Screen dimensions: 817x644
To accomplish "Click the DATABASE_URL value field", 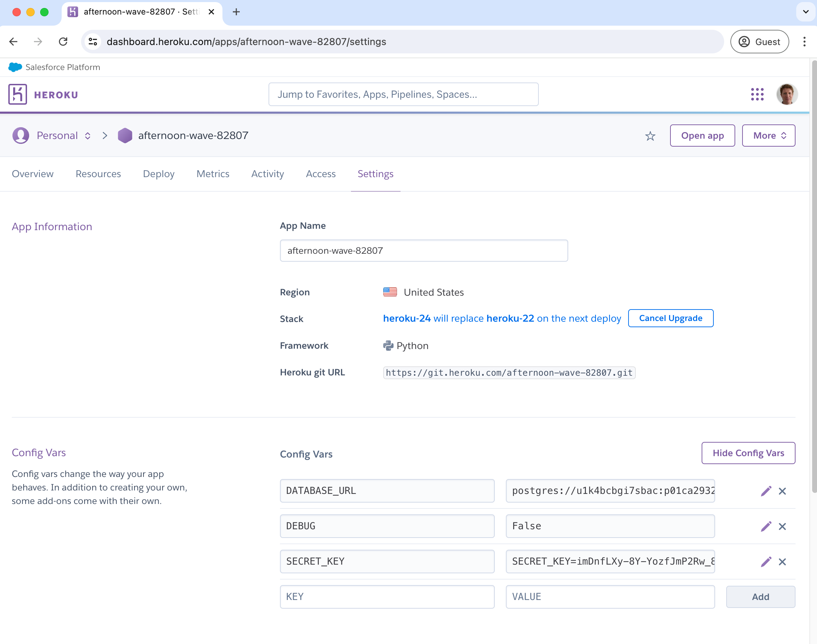I will (610, 491).
